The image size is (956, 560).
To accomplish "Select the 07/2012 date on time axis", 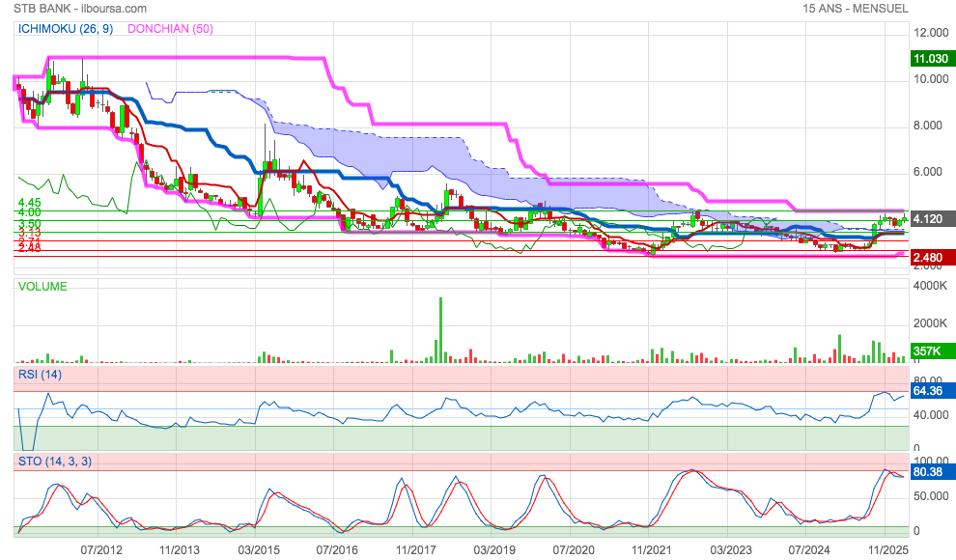I will [101, 549].
